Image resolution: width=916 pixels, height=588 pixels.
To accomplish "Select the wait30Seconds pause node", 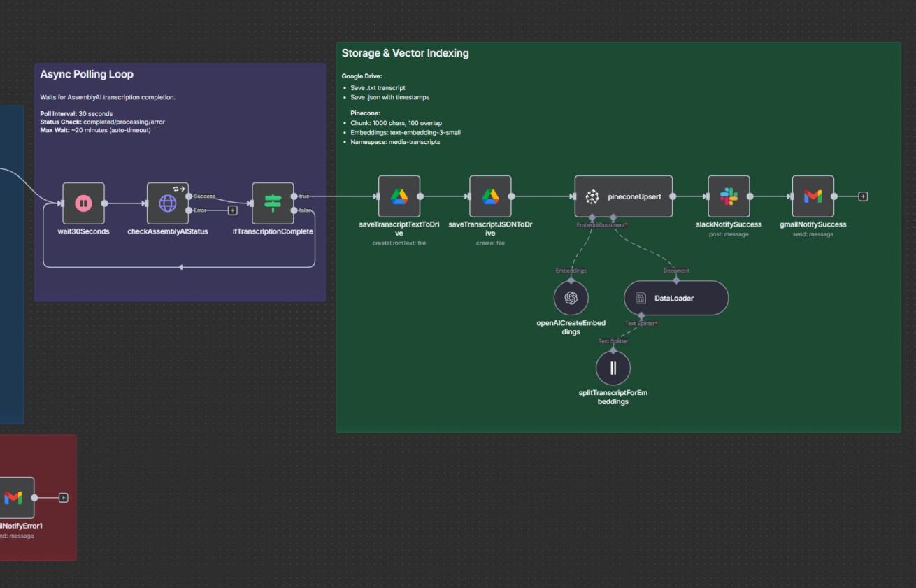I will [x=83, y=203].
